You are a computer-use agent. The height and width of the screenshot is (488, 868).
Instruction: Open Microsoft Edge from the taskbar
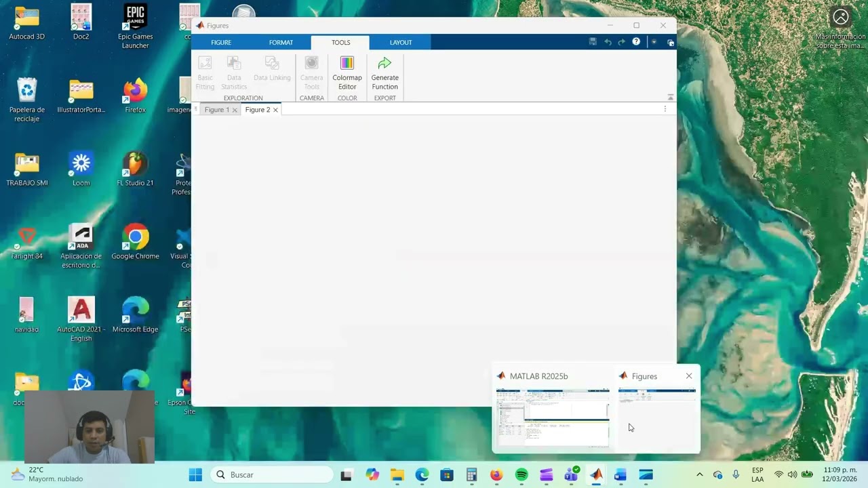pyautogui.click(x=422, y=474)
